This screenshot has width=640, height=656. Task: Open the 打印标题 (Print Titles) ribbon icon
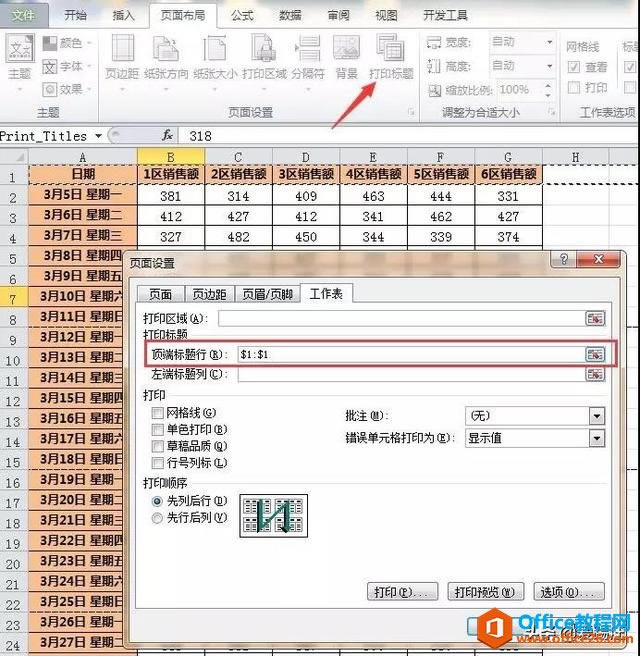[391, 58]
